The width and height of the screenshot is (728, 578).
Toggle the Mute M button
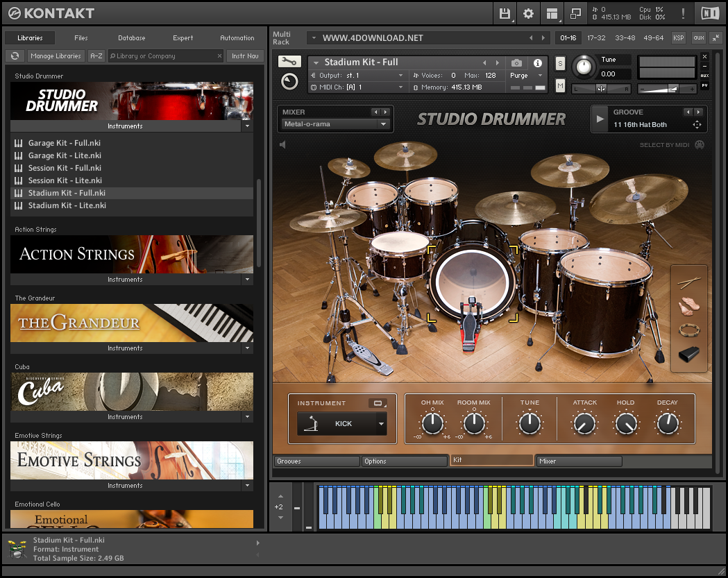pyautogui.click(x=560, y=85)
